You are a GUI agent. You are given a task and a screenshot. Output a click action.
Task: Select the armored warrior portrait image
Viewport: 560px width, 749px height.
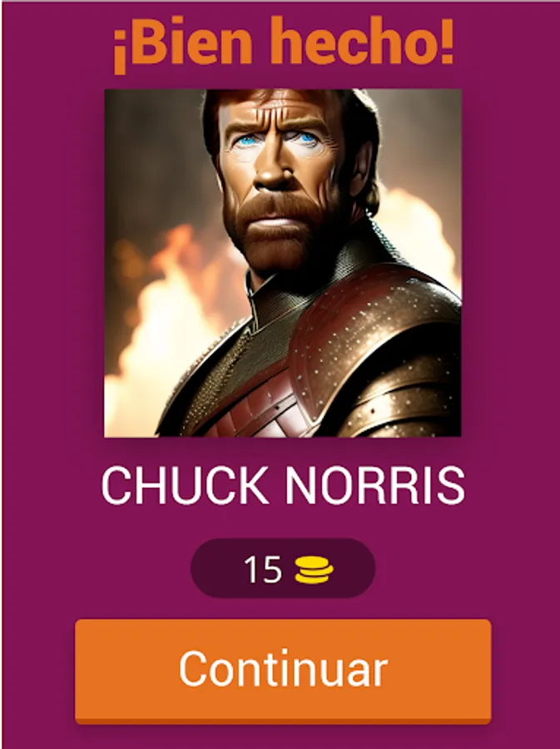(x=283, y=263)
